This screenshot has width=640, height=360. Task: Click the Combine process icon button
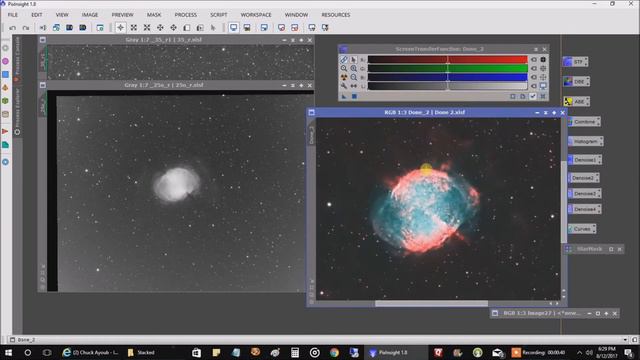[x=584, y=122]
